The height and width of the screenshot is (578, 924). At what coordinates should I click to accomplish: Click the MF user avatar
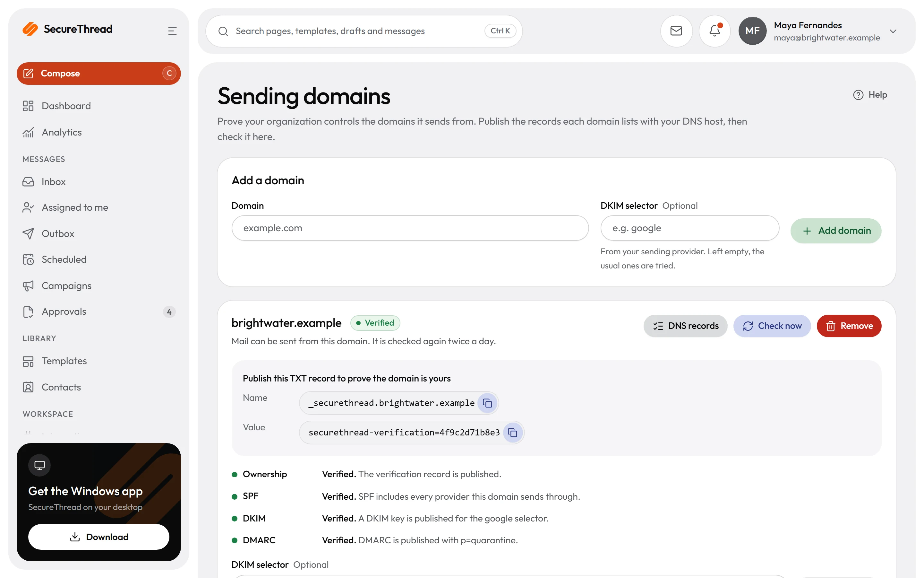point(752,31)
